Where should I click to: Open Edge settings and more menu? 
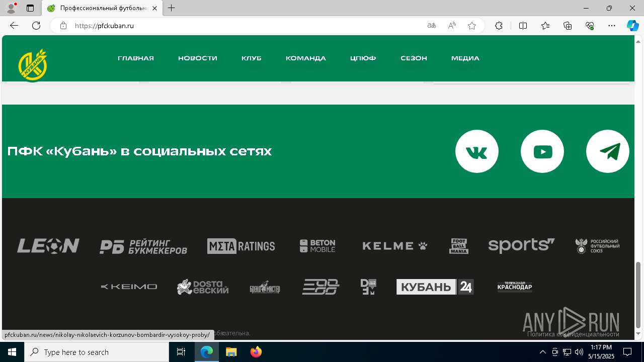[612, 26]
